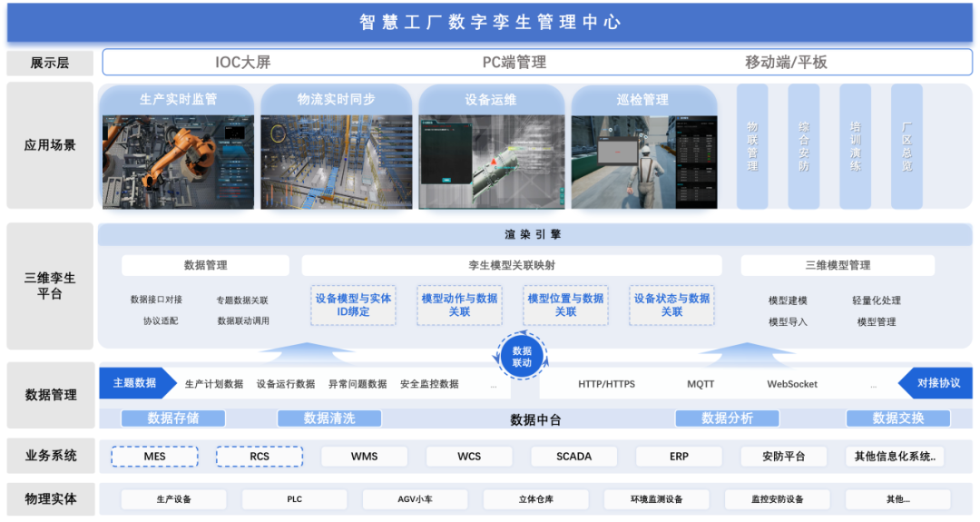Select the MES dashed system box
This screenshot has height=522, width=980.
(154, 457)
